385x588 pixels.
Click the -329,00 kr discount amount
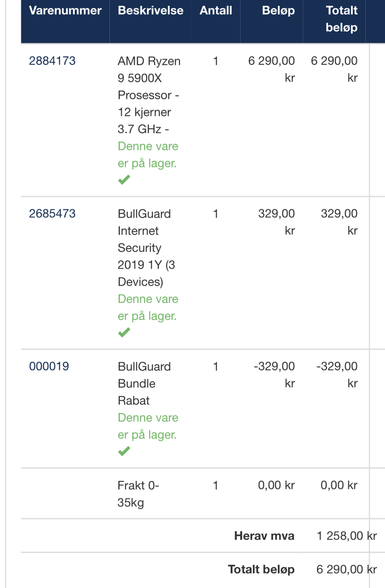(274, 375)
